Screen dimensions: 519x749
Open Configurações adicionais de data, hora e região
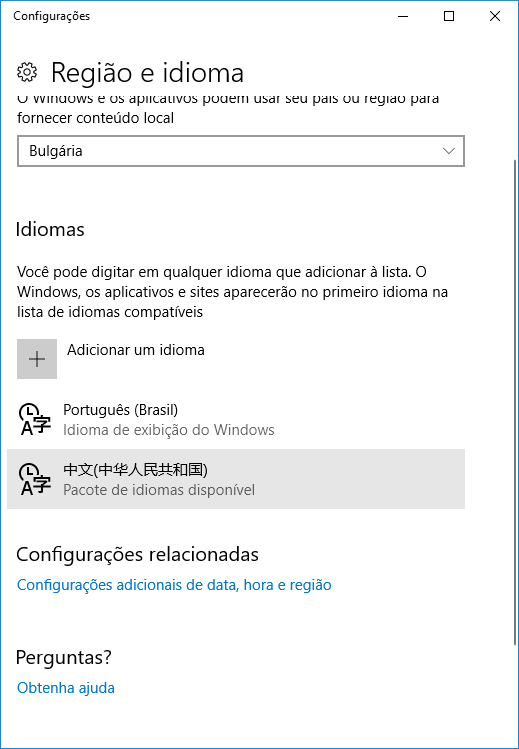[x=174, y=585]
